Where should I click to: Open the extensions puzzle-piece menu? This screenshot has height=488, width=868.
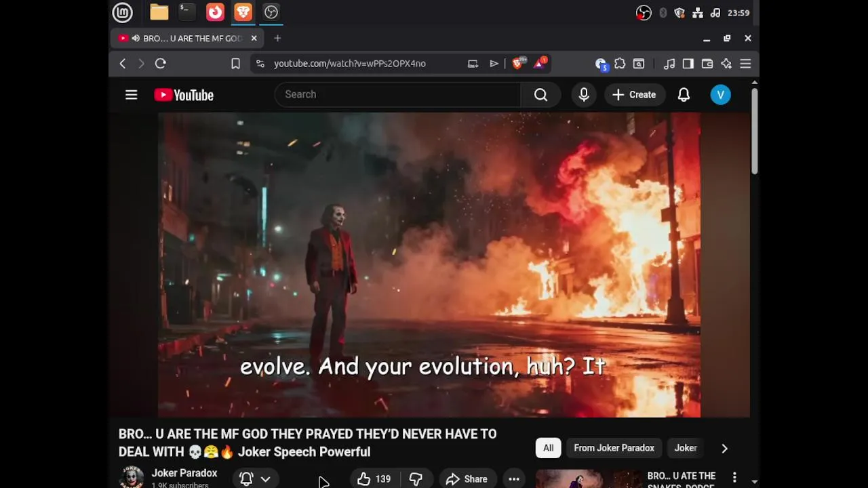620,64
